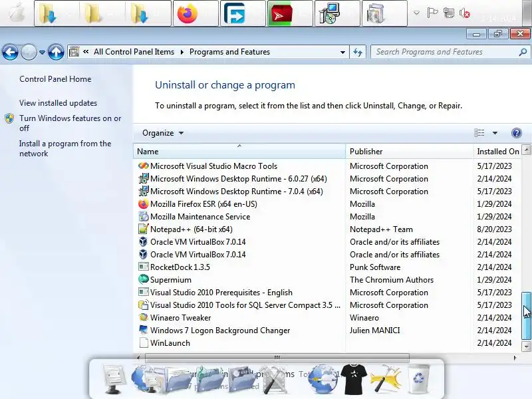Click Install a program from the network

pyautogui.click(x=65, y=148)
